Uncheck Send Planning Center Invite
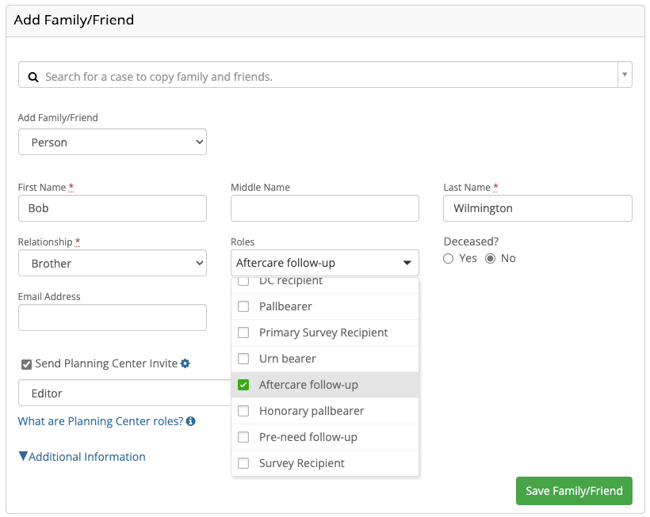The height and width of the screenshot is (517, 650). [26, 364]
